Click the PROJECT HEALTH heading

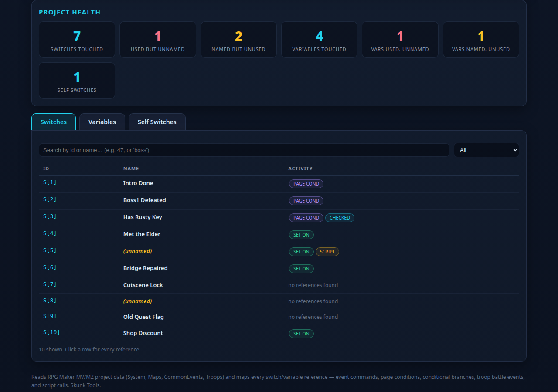pyautogui.click(x=70, y=12)
